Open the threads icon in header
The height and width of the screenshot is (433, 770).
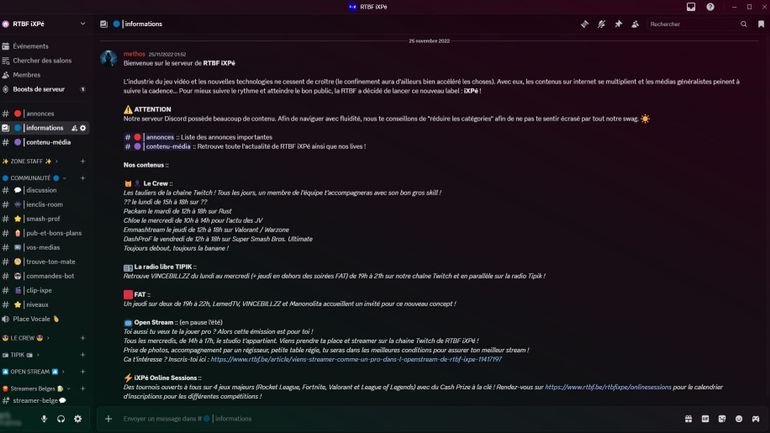585,24
